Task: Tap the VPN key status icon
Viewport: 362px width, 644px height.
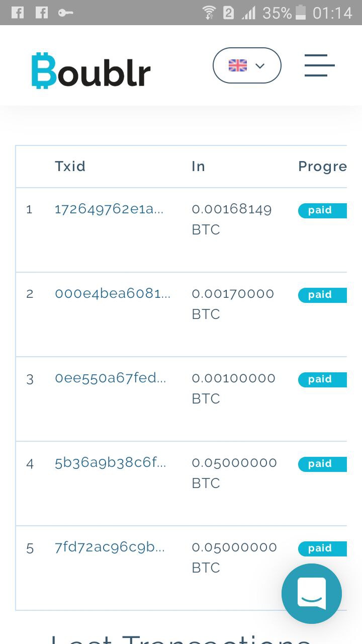Action: click(65, 13)
